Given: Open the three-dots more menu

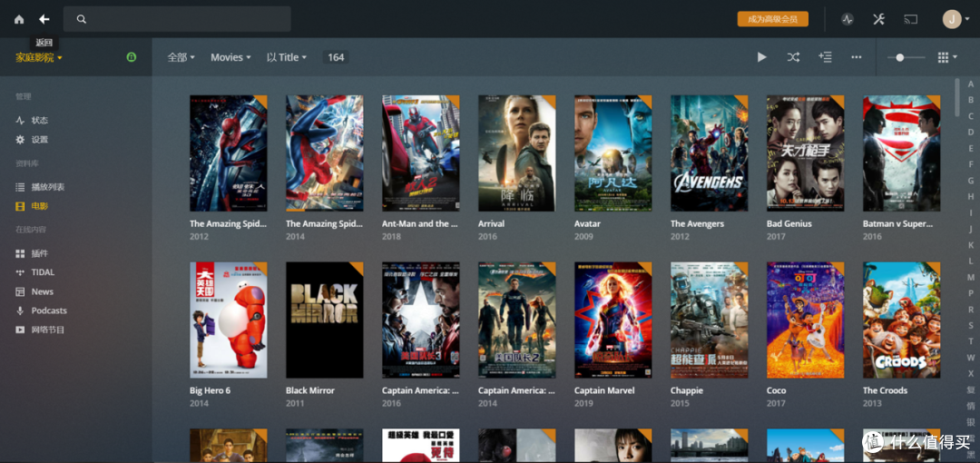Looking at the screenshot, I should [857, 57].
